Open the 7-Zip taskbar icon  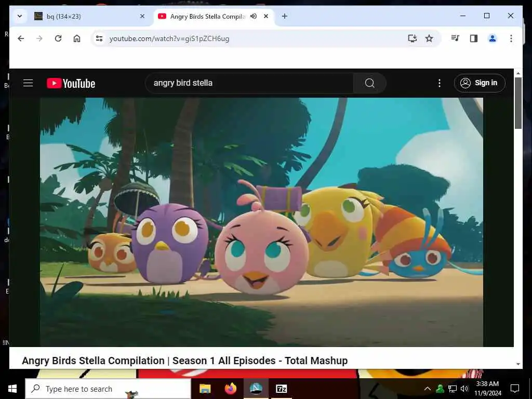click(282, 389)
